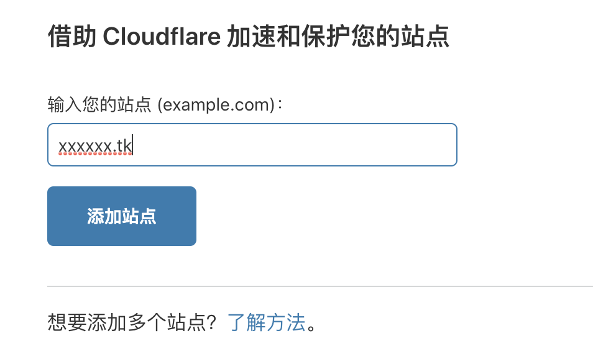Open the 了解方法 link
593x364 pixels.
(x=266, y=322)
